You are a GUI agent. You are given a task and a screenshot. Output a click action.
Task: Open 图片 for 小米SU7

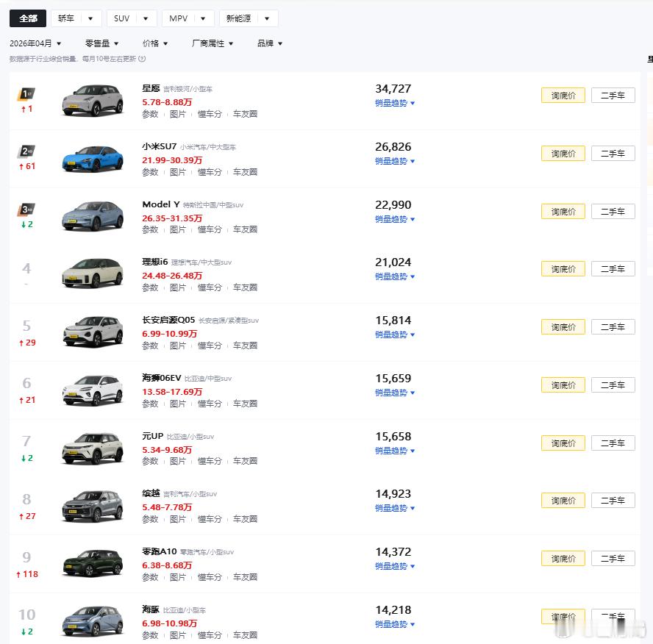coord(178,172)
